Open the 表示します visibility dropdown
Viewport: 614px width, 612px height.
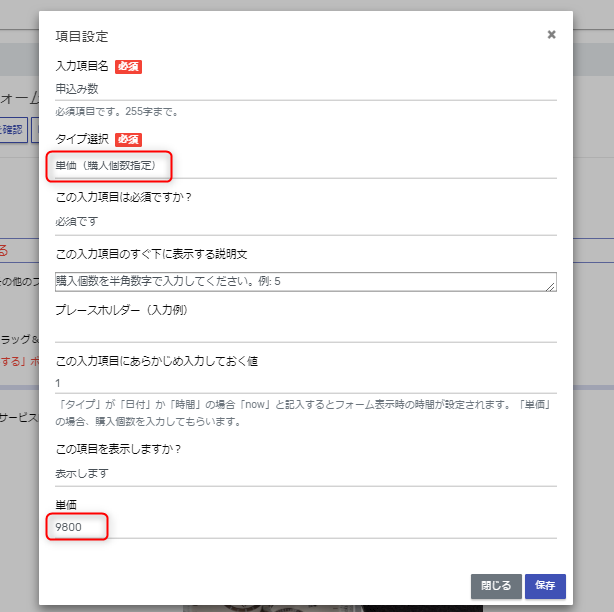click(x=305, y=473)
